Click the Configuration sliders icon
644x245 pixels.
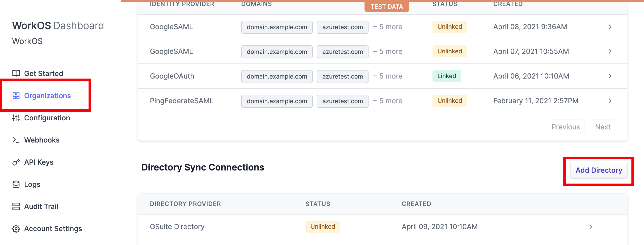coord(16,118)
